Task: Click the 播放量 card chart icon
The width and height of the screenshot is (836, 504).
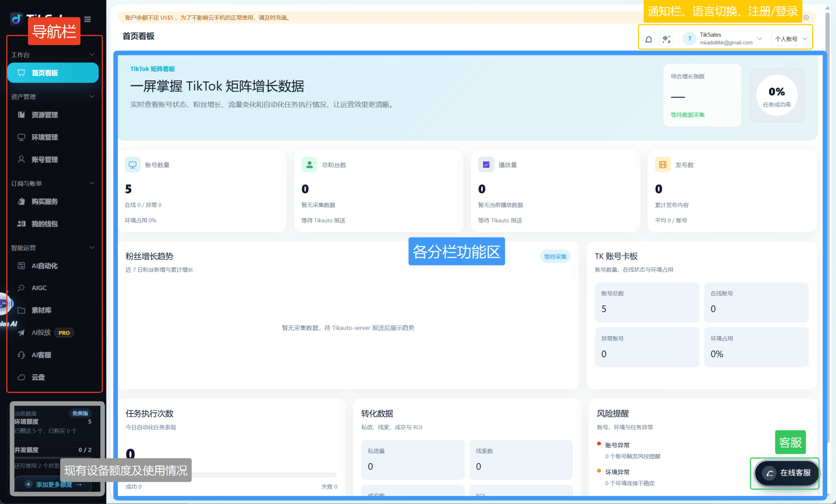Action: (486, 164)
